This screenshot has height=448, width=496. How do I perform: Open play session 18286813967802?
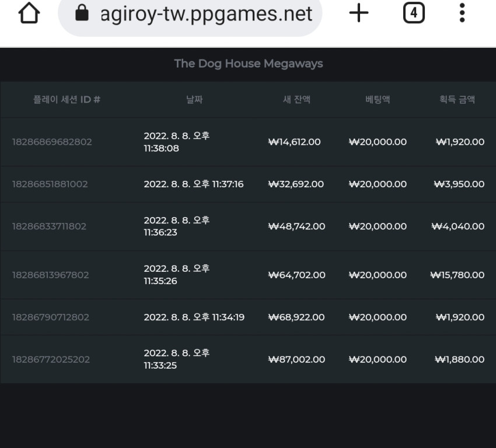[51, 275]
